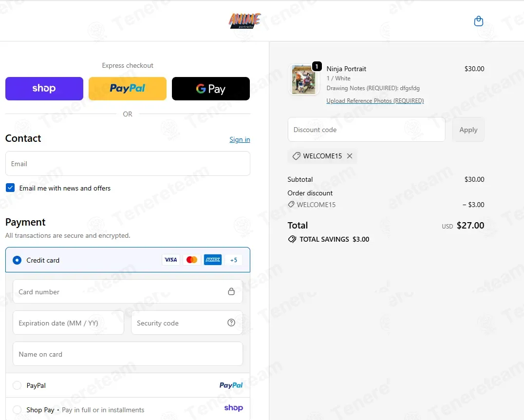Open Upload Reference Photos link

point(375,101)
